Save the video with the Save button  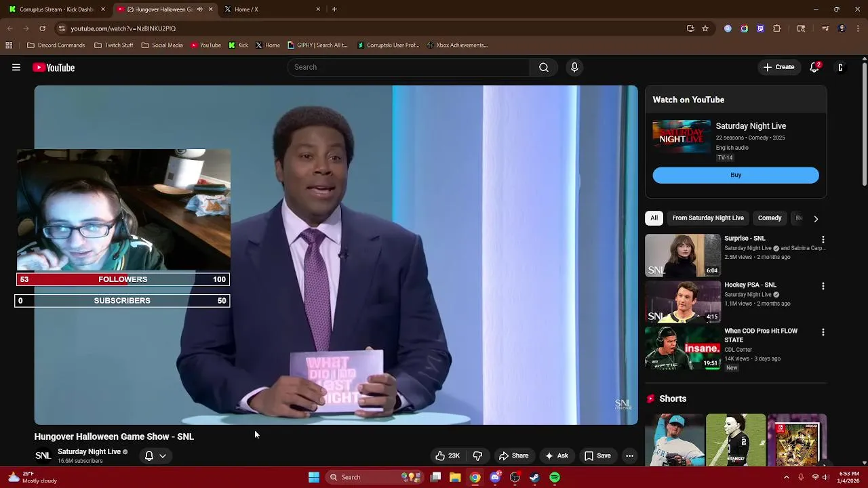(597, 455)
